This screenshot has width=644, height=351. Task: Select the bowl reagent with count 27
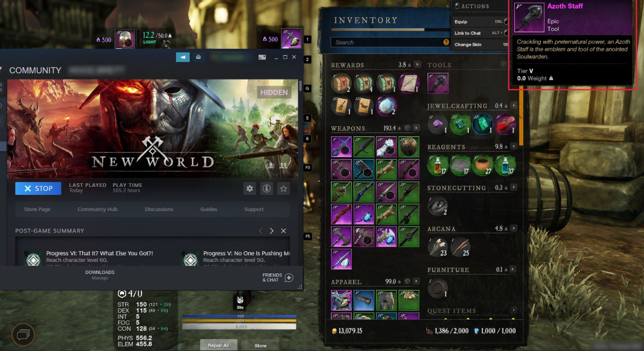(x=483, y=165)
